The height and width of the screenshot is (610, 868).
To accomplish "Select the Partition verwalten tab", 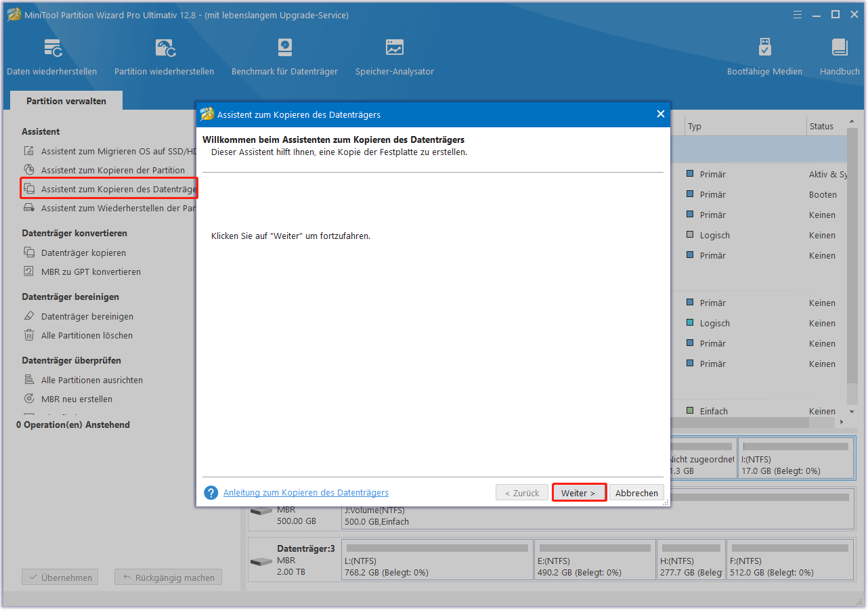I will (x=66, y=101).
